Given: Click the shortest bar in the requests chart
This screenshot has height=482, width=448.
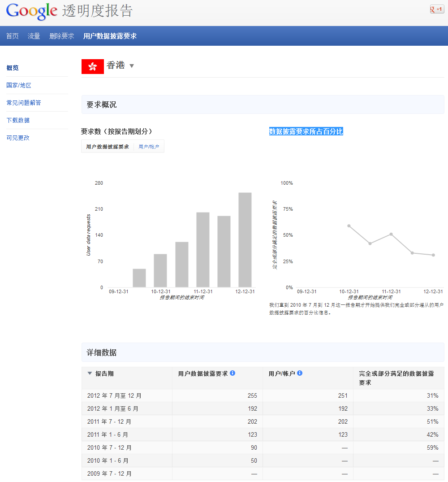Looking at the screenshot, I should pos(139,278).
